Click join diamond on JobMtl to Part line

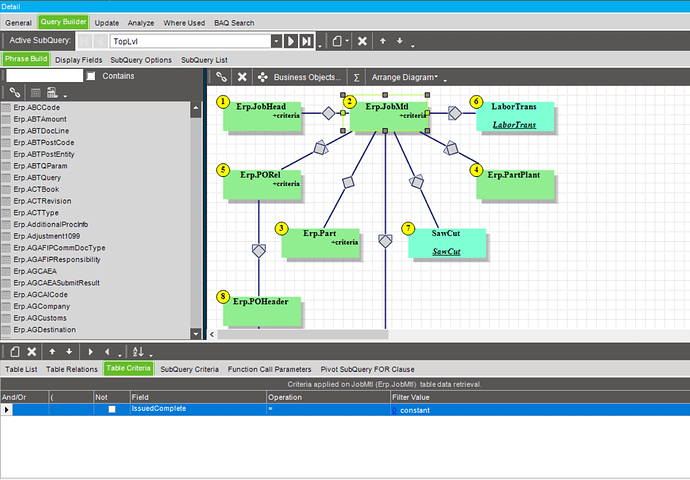point(348,182)
